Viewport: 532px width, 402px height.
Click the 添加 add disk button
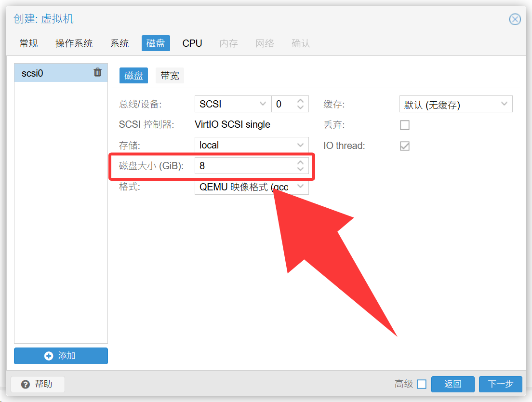pos(61,356)
